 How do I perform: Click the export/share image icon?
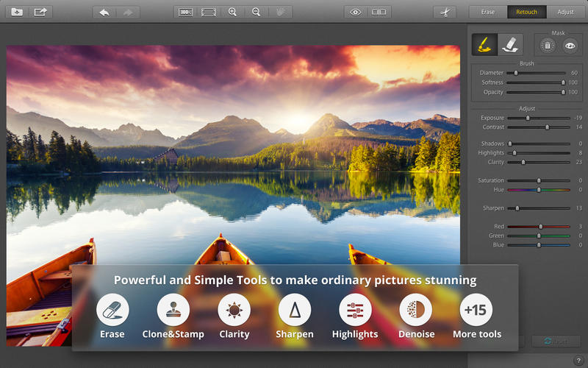40,12
